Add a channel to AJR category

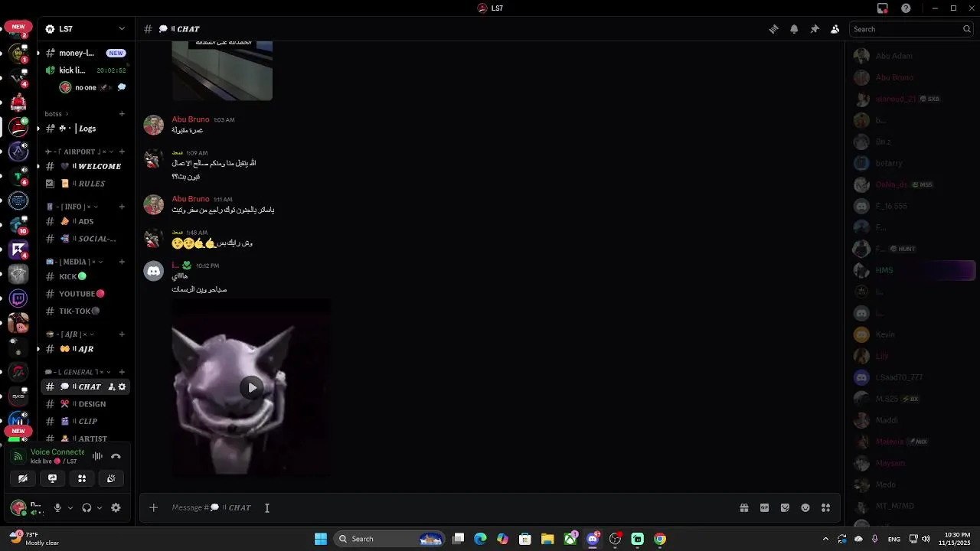click(x=122, y=334)
